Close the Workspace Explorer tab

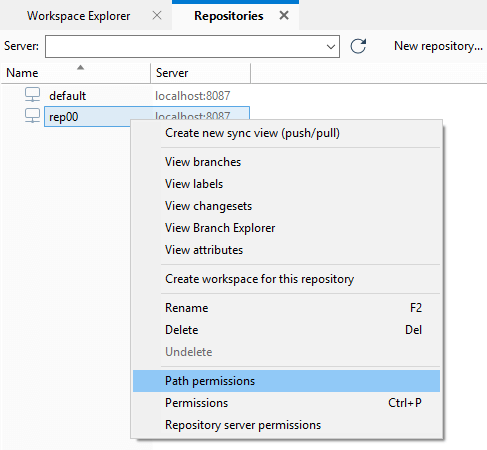157,15
